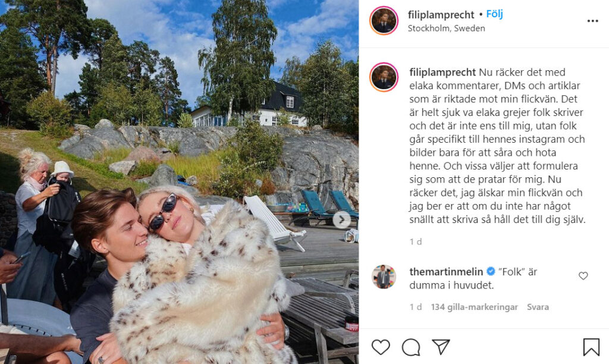Save post with bookmark icon
Image resolution: width=609 pixels, height=364 pixels.
click(591, 347)
